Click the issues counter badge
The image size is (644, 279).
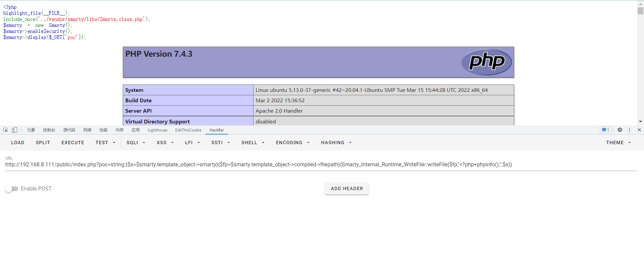click(605, 130)
